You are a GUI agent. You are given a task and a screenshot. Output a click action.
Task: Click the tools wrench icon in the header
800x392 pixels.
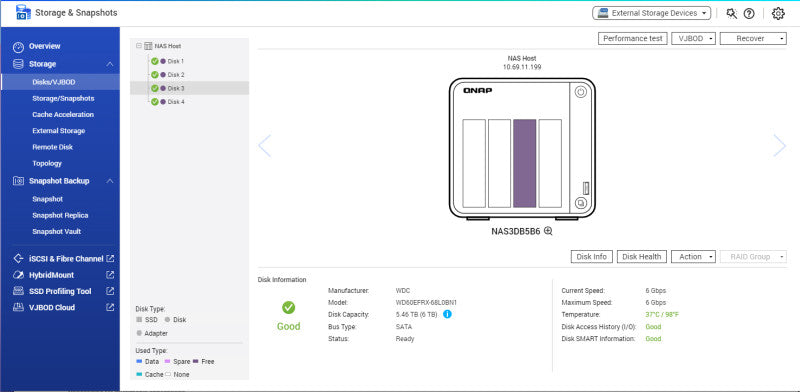point(732,14)
